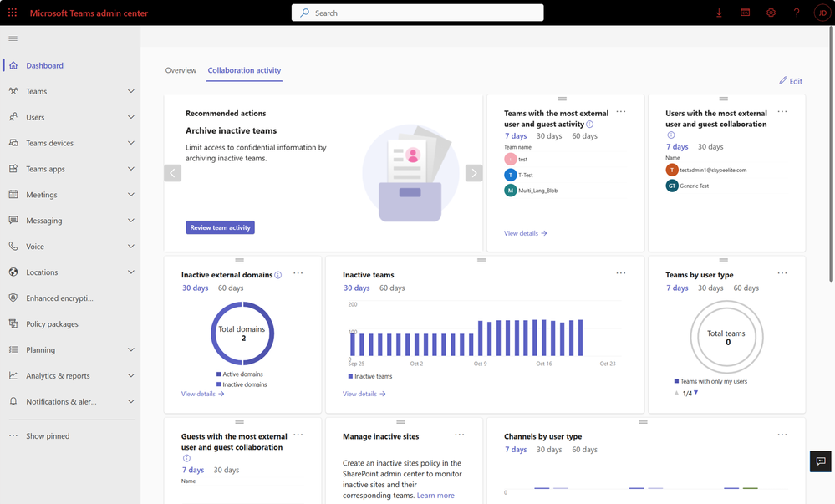Click the Voice phone icon
Viewport: 835px width, 504px height.
point(13,246)
